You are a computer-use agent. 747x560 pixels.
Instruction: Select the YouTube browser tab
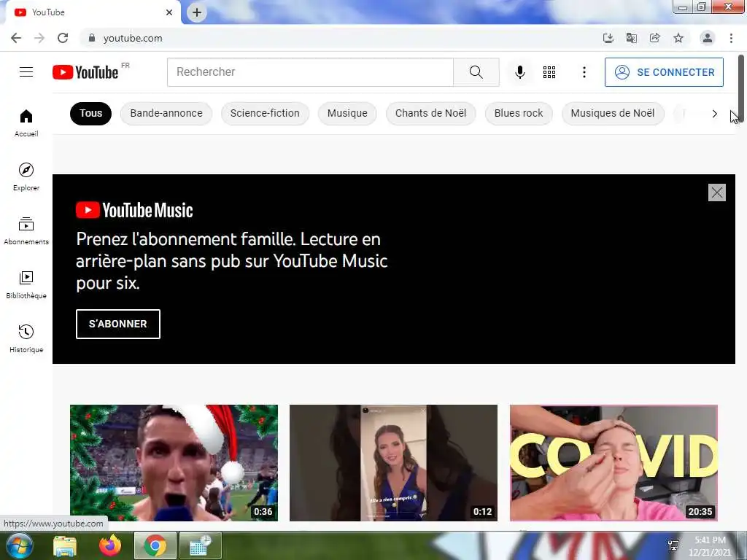(93, 12)
